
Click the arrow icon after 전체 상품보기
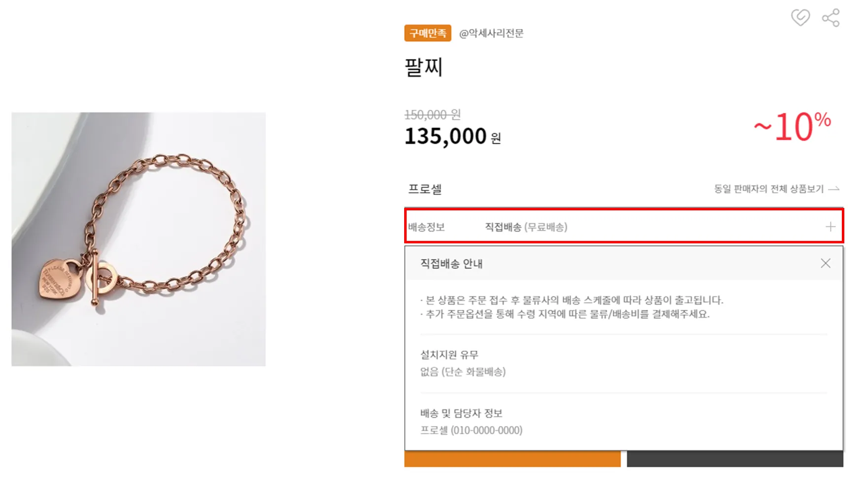pos(834,189)
